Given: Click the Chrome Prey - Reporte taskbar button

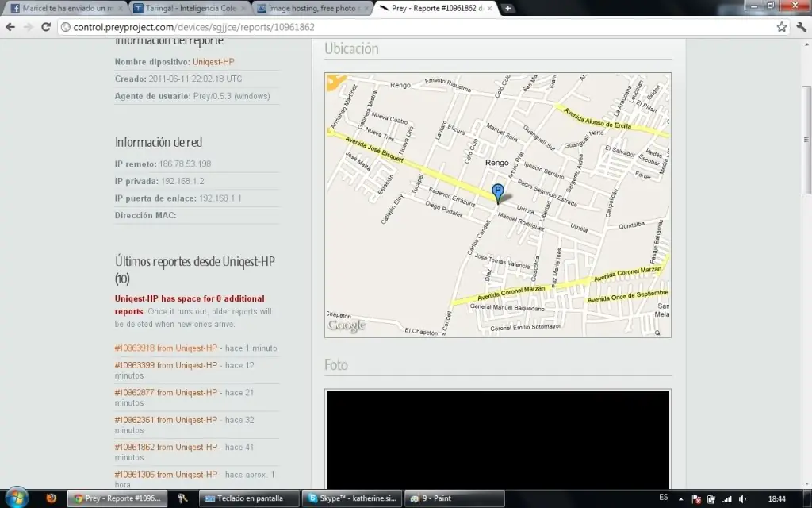Looking at the screenshot, I should (117, 498).
